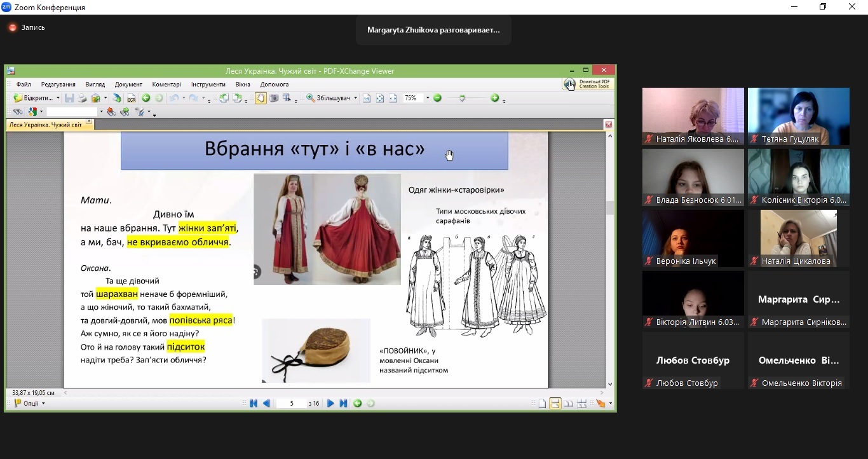
Task: Open the Редагування menu
Action: (58, 84)
